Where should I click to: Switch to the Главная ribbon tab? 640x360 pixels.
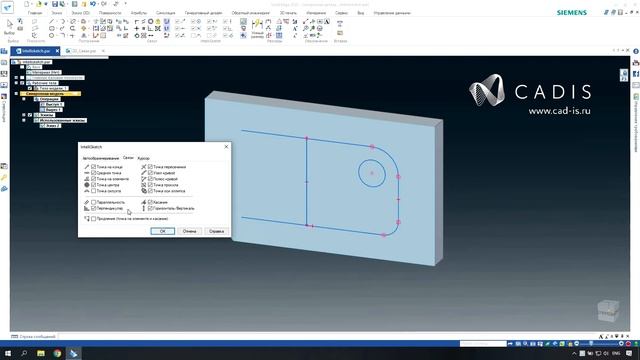(35, 13)
